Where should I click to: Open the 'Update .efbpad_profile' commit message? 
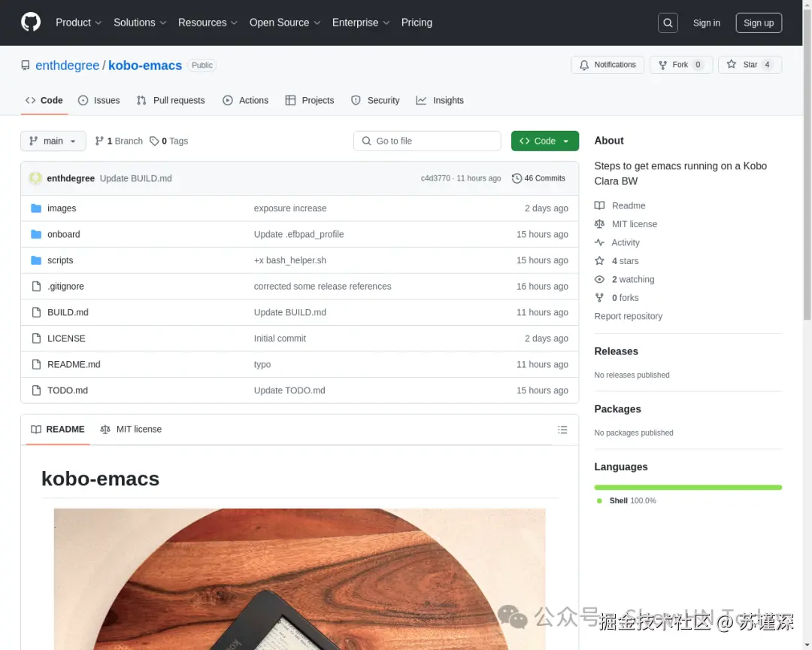click(298, 234)
